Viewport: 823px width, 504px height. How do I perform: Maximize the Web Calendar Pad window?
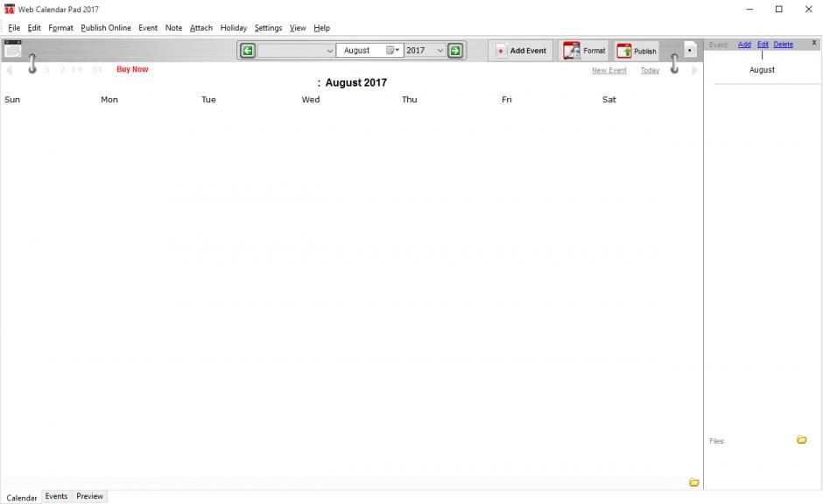[779, 9]
